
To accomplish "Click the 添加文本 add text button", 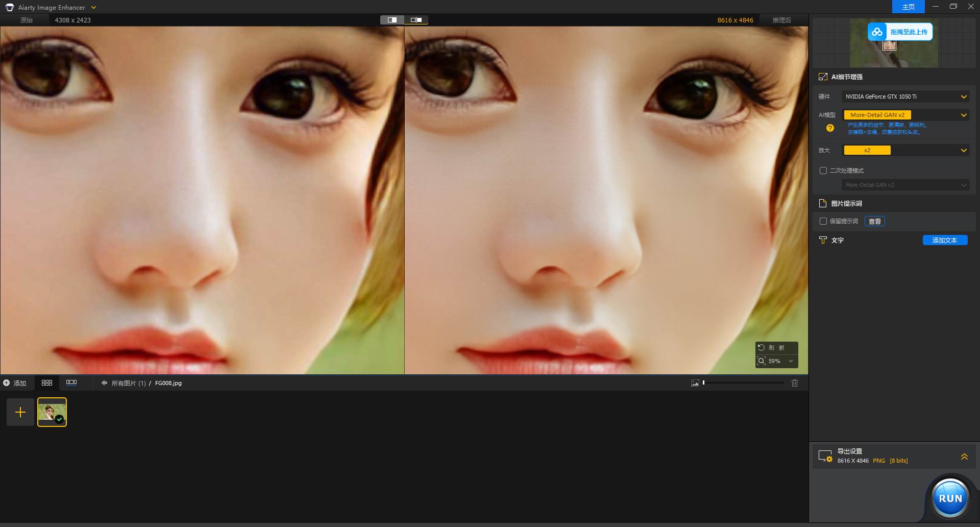I will [x=945, y=240].
